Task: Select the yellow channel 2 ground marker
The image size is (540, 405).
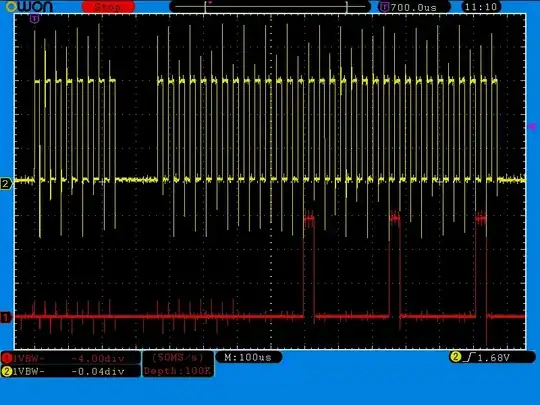Action: [x=6, y=184]
